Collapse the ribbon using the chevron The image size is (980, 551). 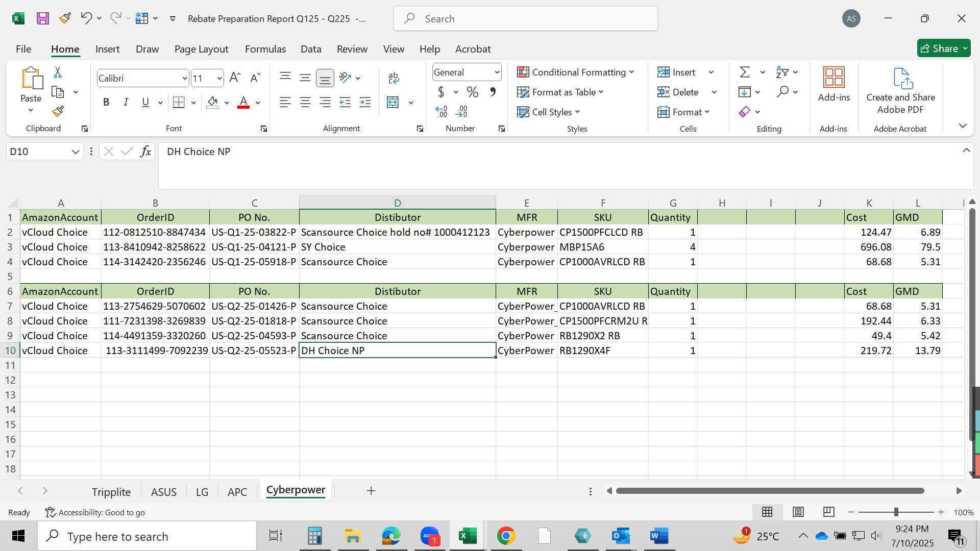click(x=963, y=126)
